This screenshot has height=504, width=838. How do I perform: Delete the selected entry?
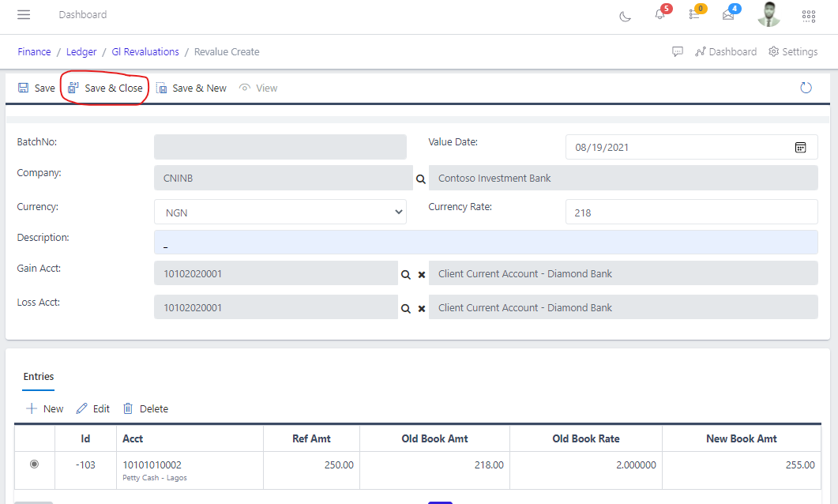pos(145,408)
